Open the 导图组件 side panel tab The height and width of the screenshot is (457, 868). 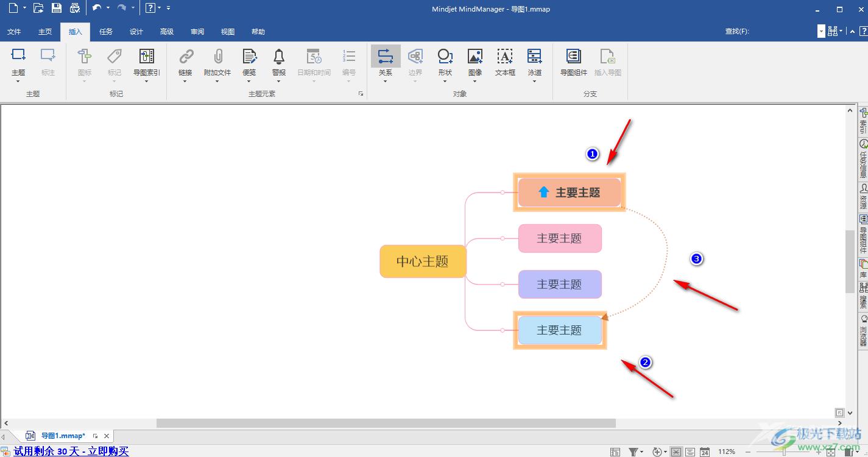click(x=863, y=234)
